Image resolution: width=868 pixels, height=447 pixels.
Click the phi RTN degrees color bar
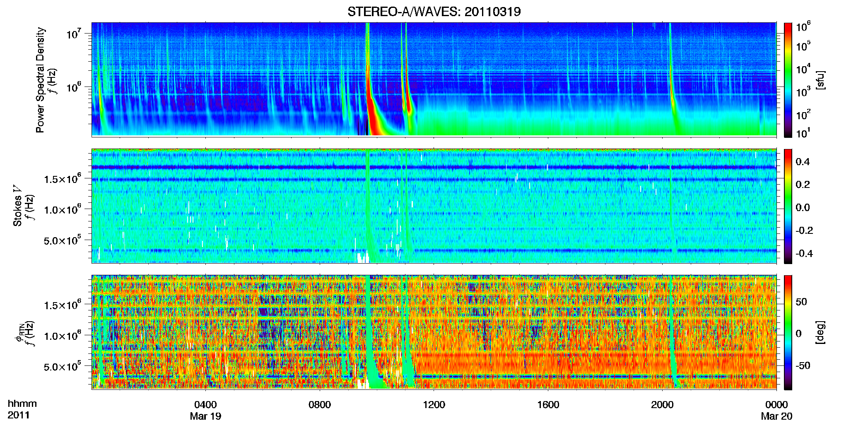(788, 332)
